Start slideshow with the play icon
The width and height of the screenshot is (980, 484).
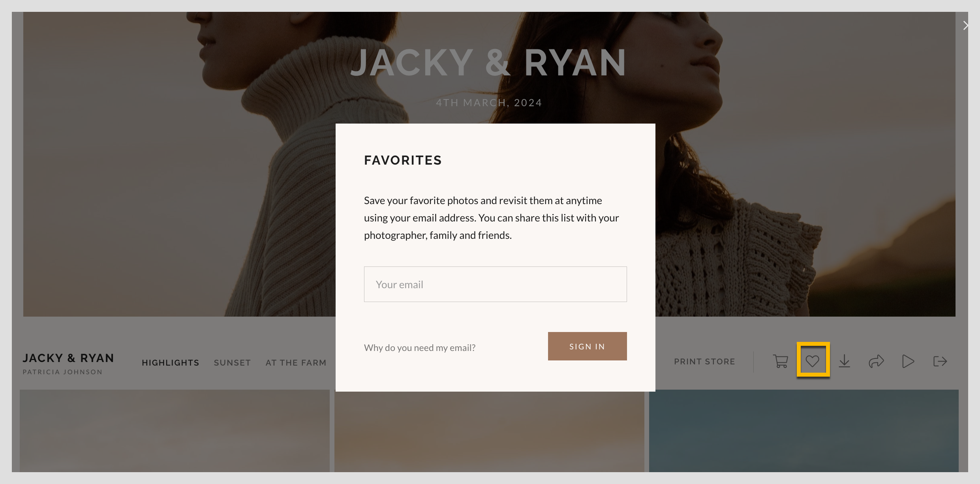click(x=908, y=361)
